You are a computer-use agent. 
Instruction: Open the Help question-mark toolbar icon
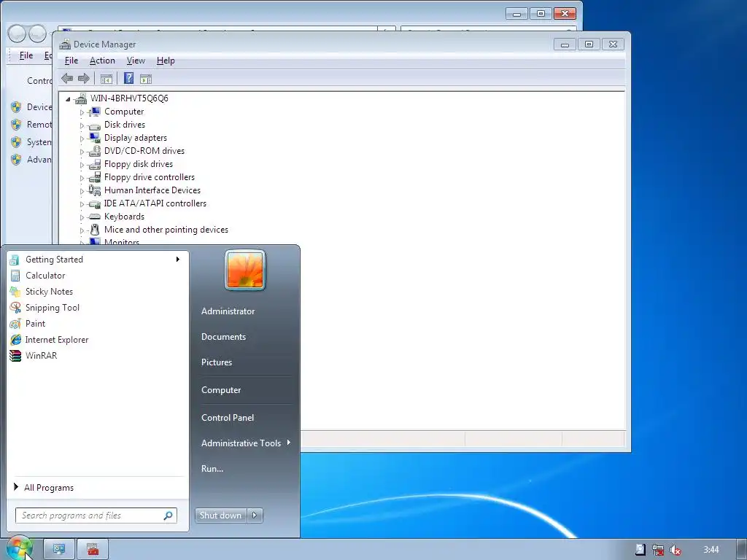pyautogui.click(x=128, y=79)
